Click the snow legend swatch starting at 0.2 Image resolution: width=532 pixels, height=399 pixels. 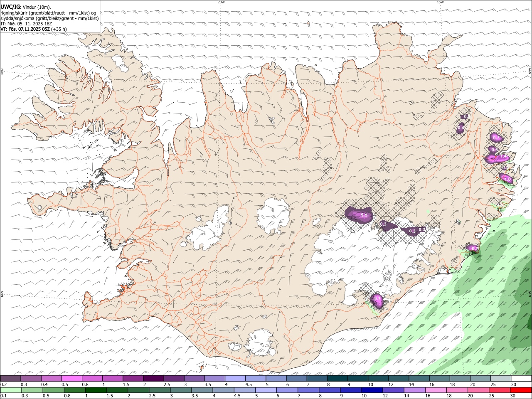click(10, 378)
